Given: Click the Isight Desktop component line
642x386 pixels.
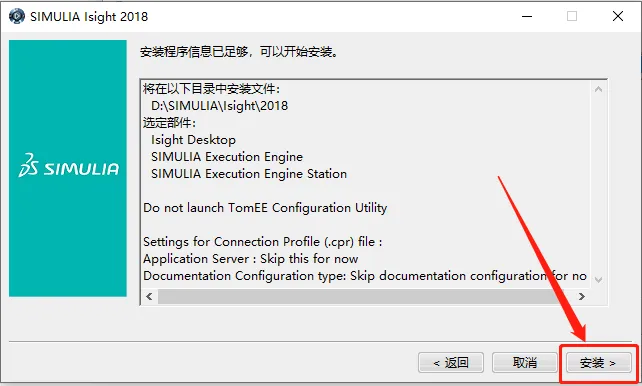Looking at the screenshot, I should (x=193, y=140).
